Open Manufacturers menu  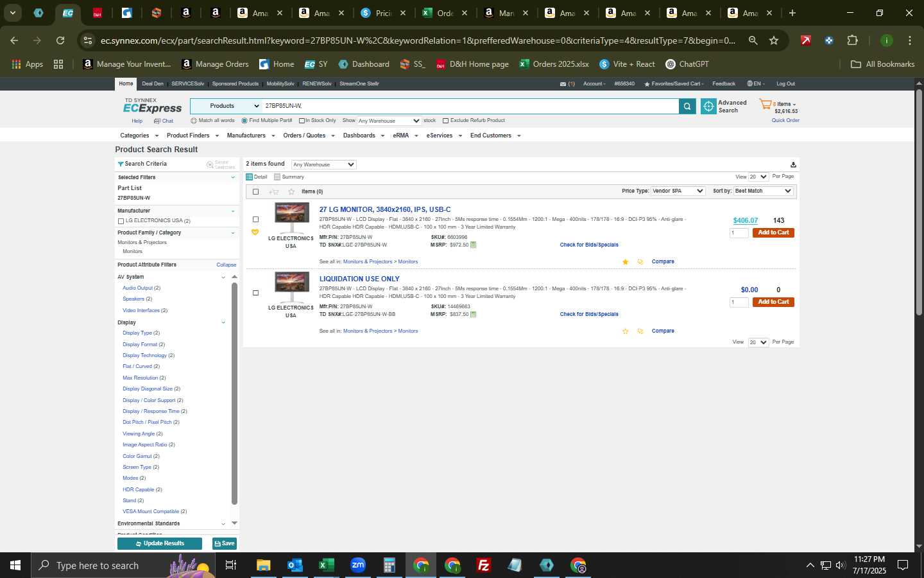coord(251,136)
